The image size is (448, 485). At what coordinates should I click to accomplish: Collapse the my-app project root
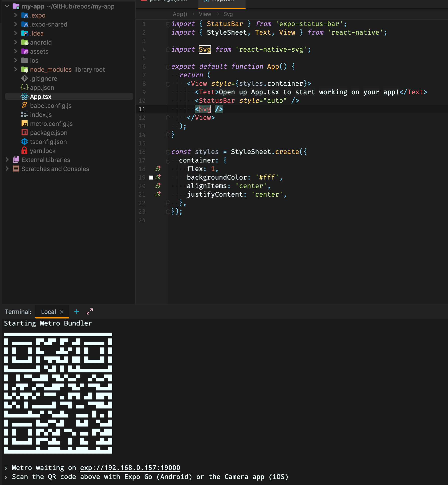(7, 6)
